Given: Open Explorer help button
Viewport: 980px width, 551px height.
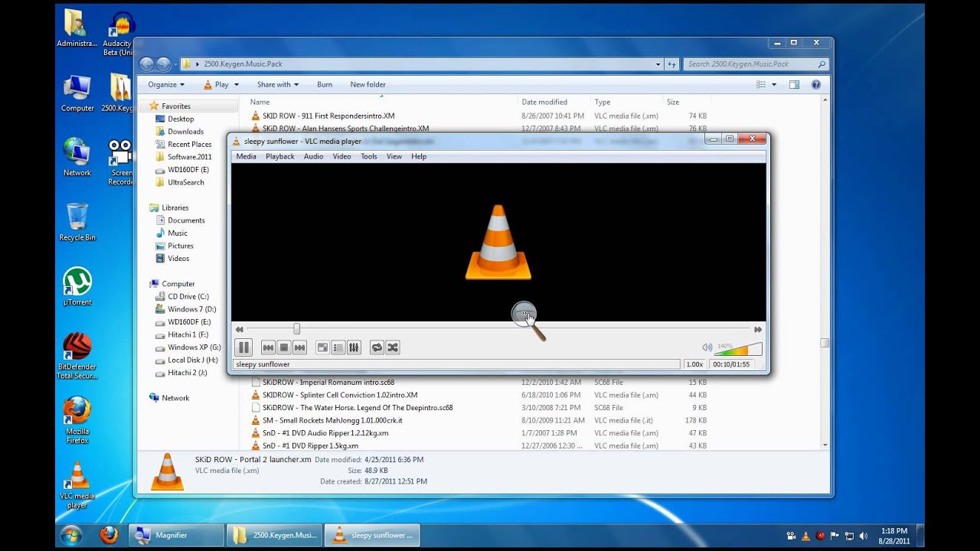Looking at the screenshot, I should [816, 85].
